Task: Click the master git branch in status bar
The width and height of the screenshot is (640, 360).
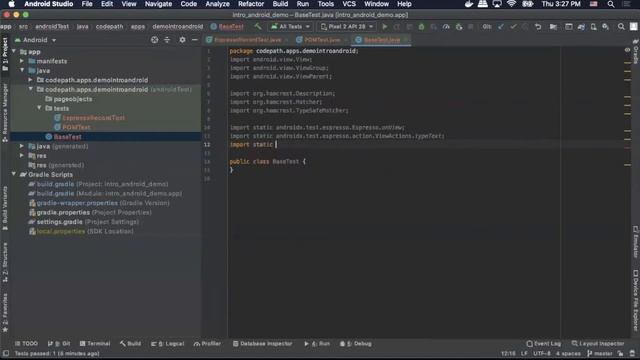Action: pyautogui.click(x=600, y=353)
